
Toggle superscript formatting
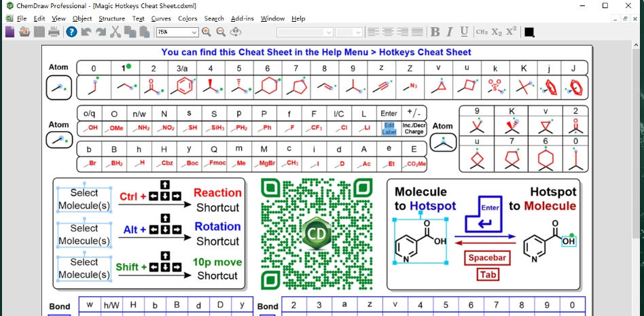(x=511, y=31)
